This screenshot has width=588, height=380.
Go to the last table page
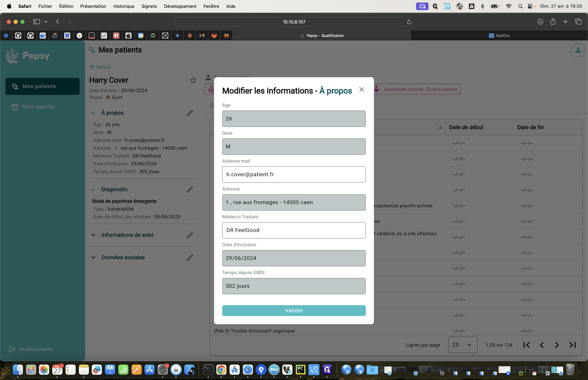[572, 345]
